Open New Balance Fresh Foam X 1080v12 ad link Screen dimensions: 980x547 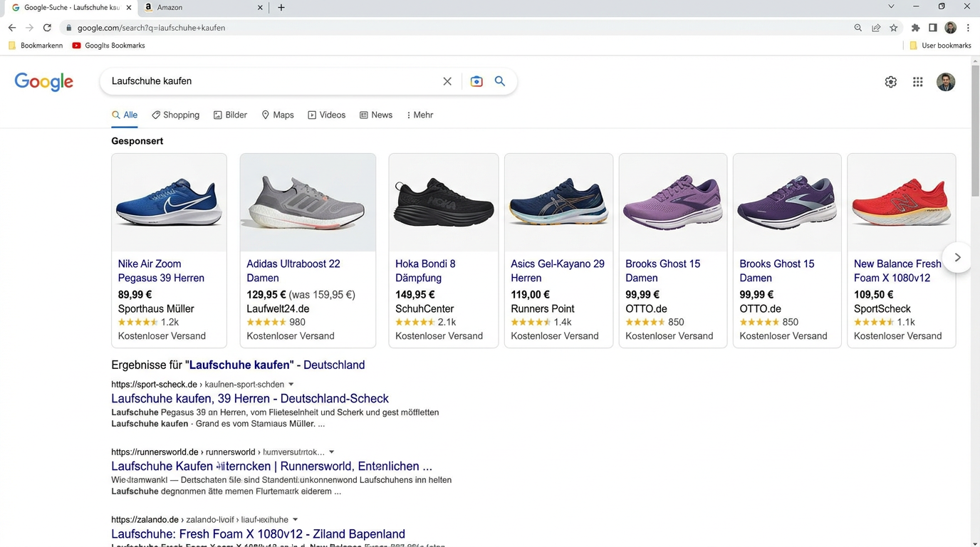point(897,271)
